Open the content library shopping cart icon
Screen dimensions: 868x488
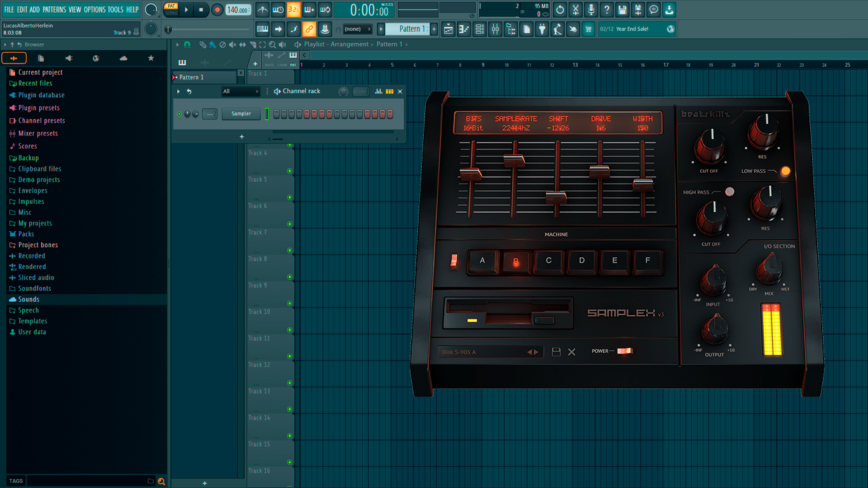(588, 29)
